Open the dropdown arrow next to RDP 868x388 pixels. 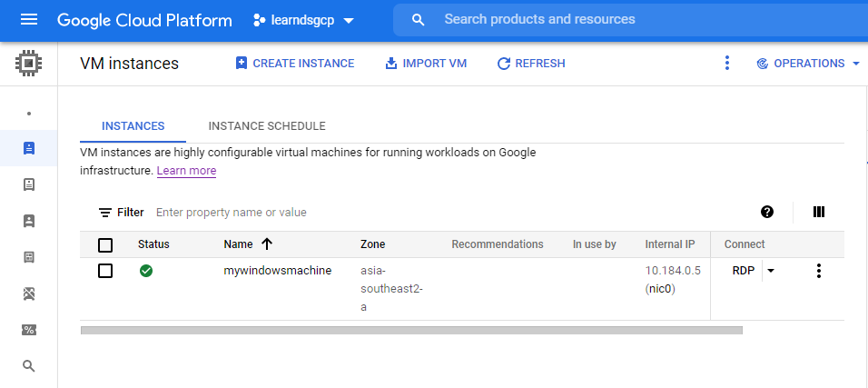(x=771, y=271)
